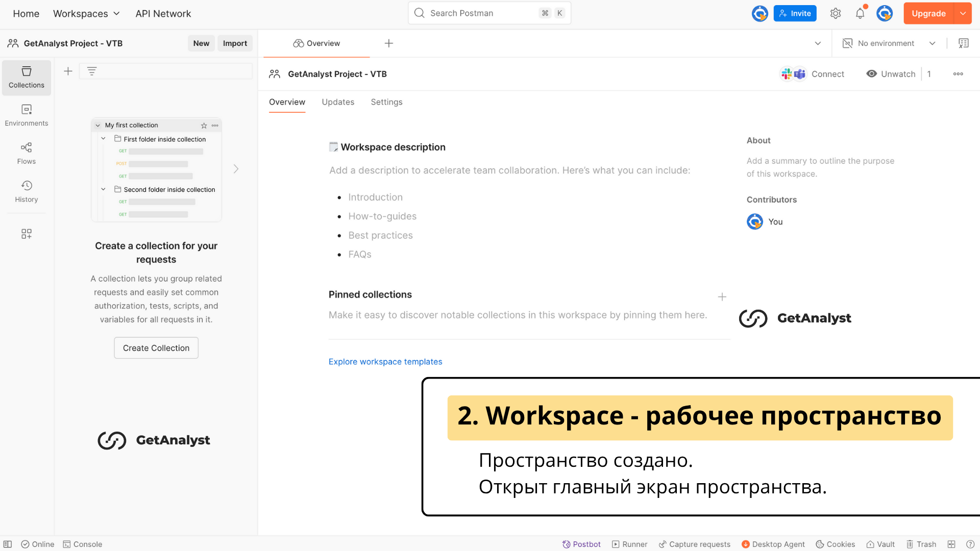Screen dimensions: 980x551
Task: Open Trash from the status bar
Action: [921, 544]
